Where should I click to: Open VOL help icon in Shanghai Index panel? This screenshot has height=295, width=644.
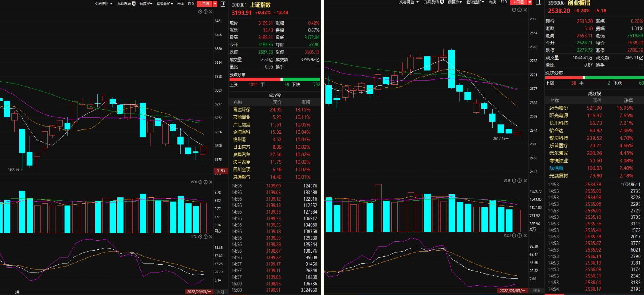tap(205, 182)
